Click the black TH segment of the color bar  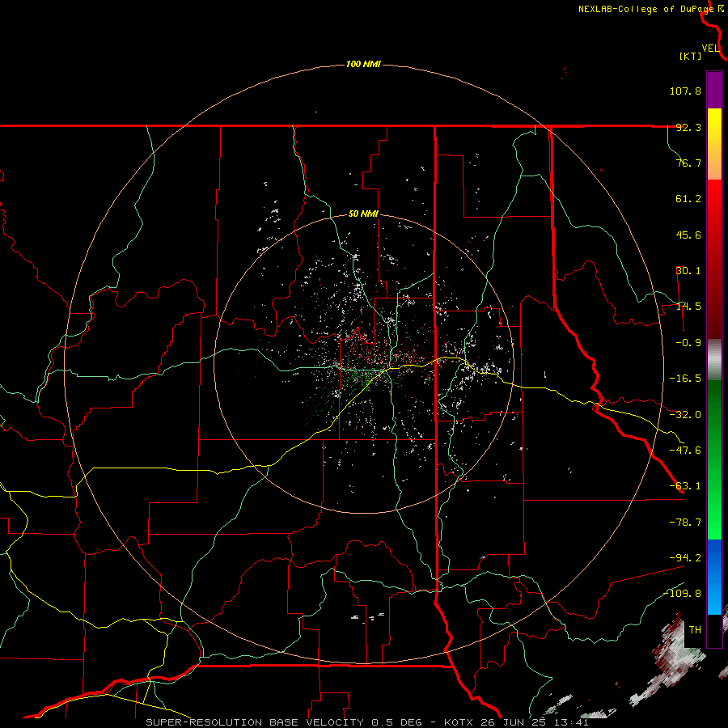pyautogui.click(x=714, y=630)
